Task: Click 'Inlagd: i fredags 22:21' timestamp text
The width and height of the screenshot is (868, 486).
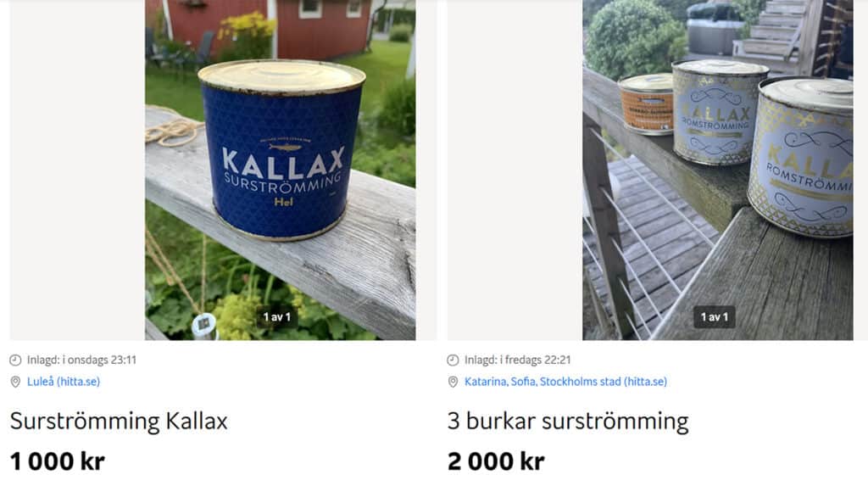Action: tap(518, 360)
